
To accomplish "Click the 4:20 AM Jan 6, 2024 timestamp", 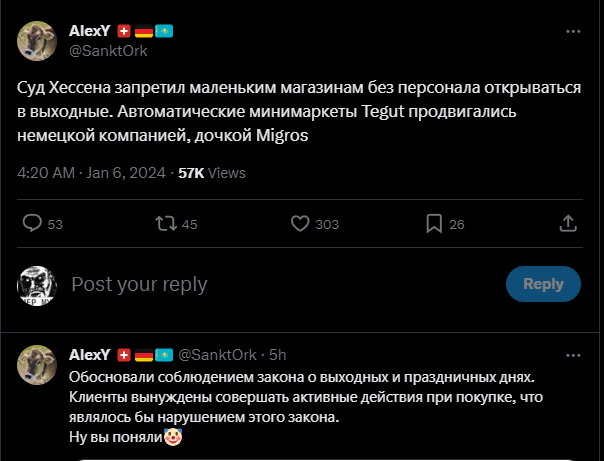I will (93, 173).
